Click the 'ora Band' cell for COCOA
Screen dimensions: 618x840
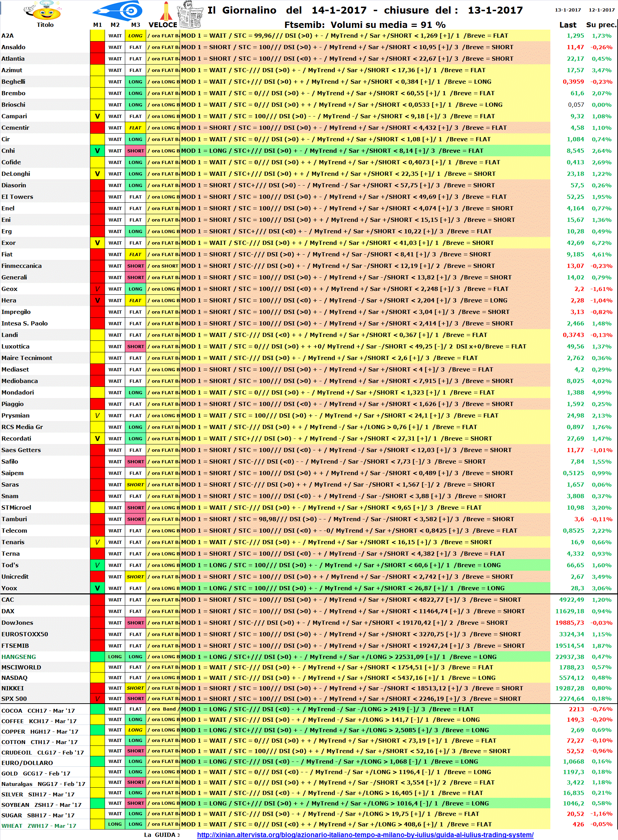(163, 709)
